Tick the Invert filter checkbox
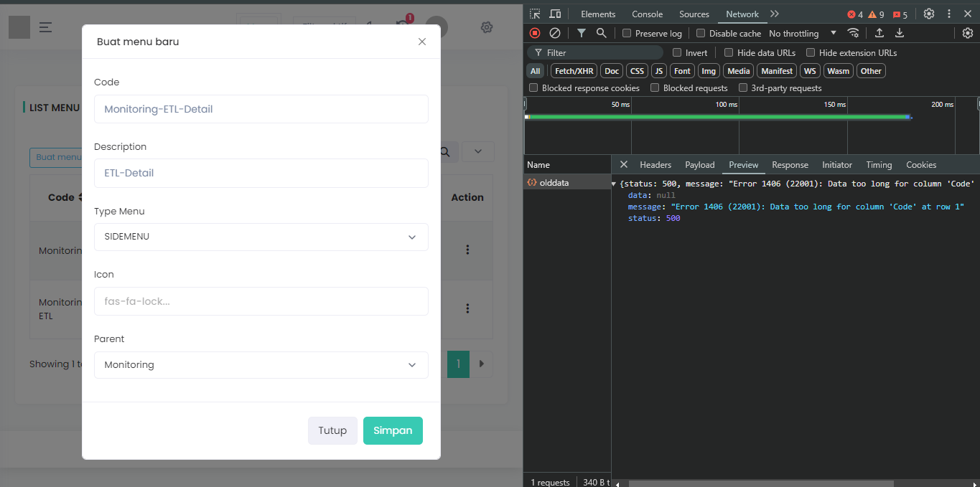The width and height of the screenshot is (980, 487). [x=677, y=53]
